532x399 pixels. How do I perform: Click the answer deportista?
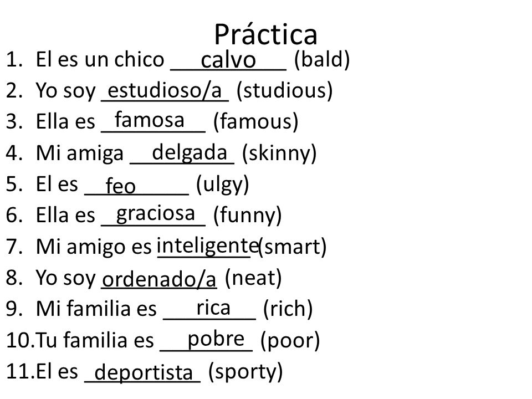[x=144, y=372]
